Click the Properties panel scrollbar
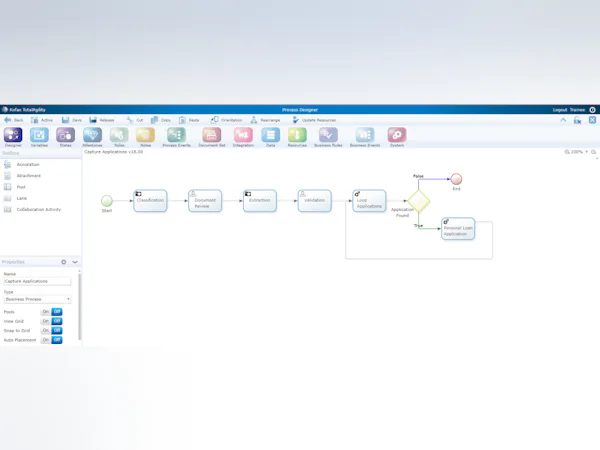Image resolution: width=600 pixels, height=450 pixels. [80, 305]
